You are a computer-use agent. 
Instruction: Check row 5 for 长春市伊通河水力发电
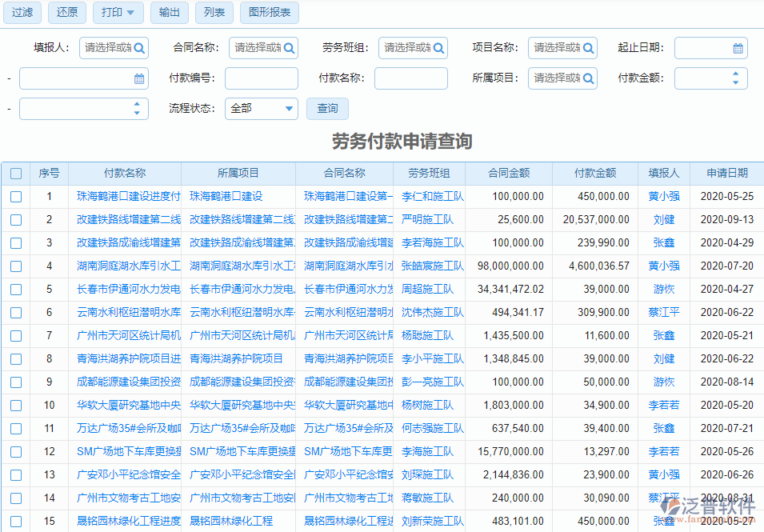pos(16,290)
